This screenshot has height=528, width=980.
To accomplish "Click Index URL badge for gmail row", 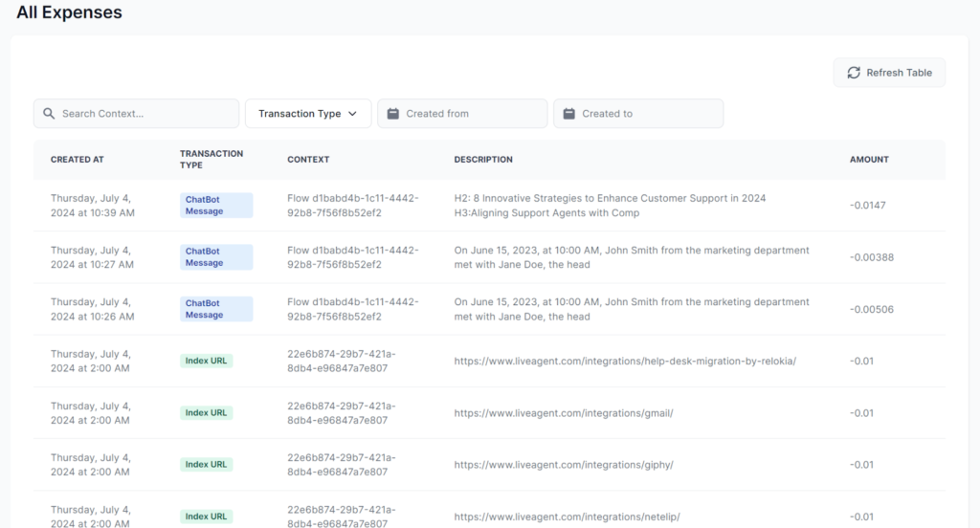I will (x=206, y=412).
